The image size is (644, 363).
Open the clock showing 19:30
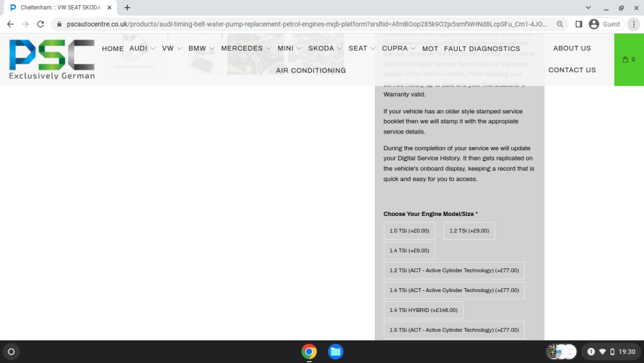[x=627, y=352]
